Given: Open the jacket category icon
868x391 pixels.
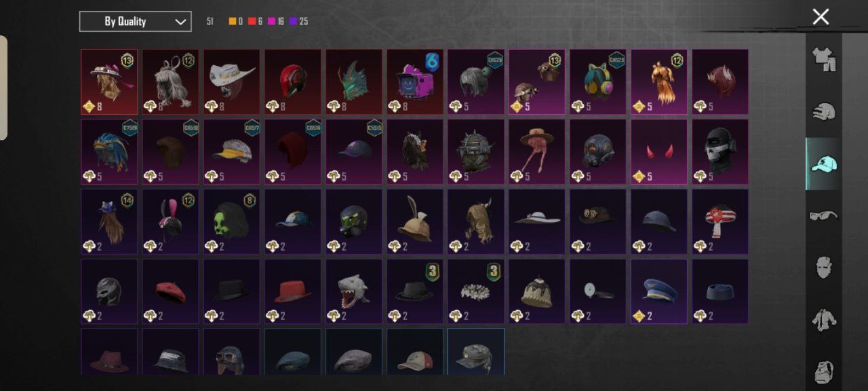Looking at the screenshot, I should coord(823,320).
